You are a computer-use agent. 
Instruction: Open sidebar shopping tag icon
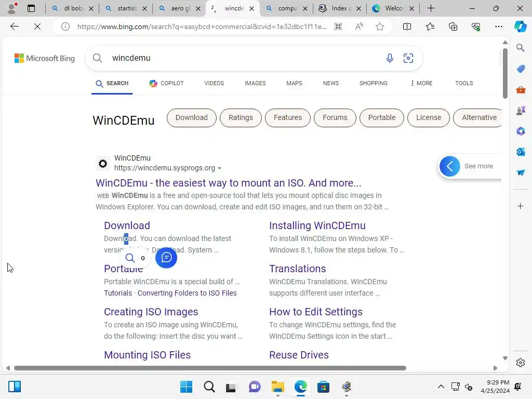pos(521,69)
